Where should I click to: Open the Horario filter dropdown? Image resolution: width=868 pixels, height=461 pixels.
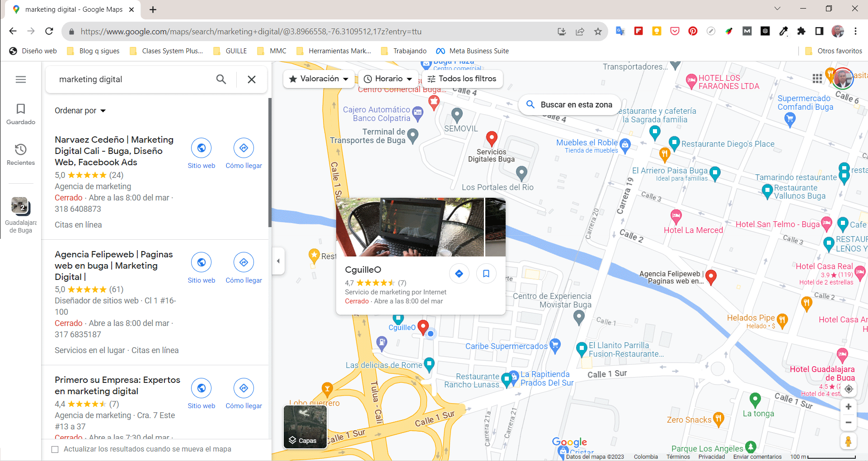[x=388, y=79]
